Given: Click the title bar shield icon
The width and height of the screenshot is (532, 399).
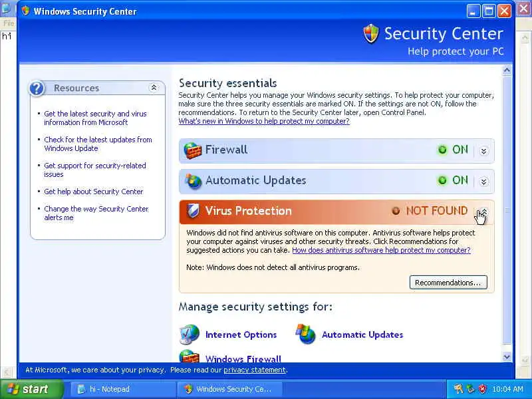Looking at the screenshot, I should pos(25,11).
